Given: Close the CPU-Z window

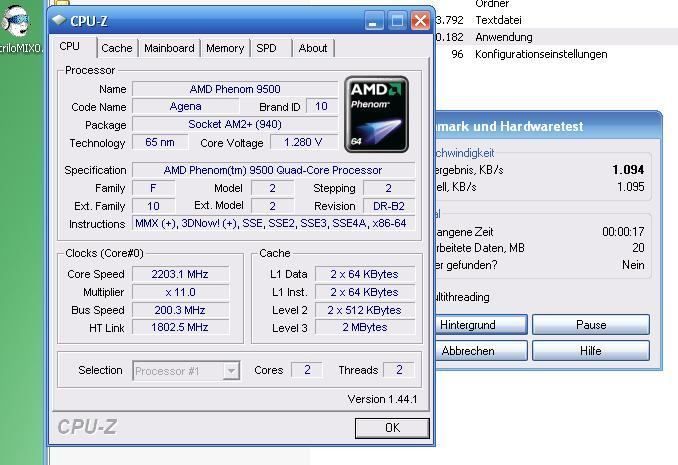Looking at the screenshot, I should coord(420,20).
